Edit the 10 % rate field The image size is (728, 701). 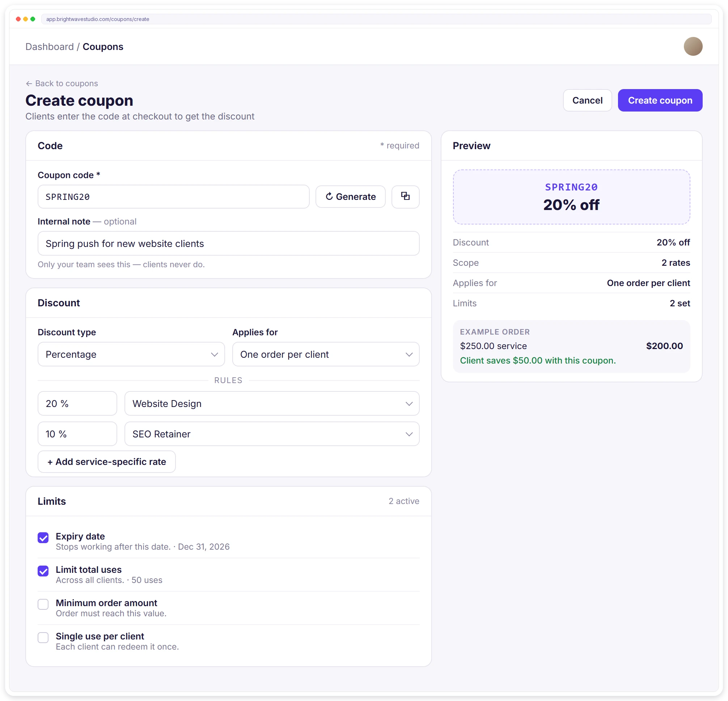pos(77,434)
